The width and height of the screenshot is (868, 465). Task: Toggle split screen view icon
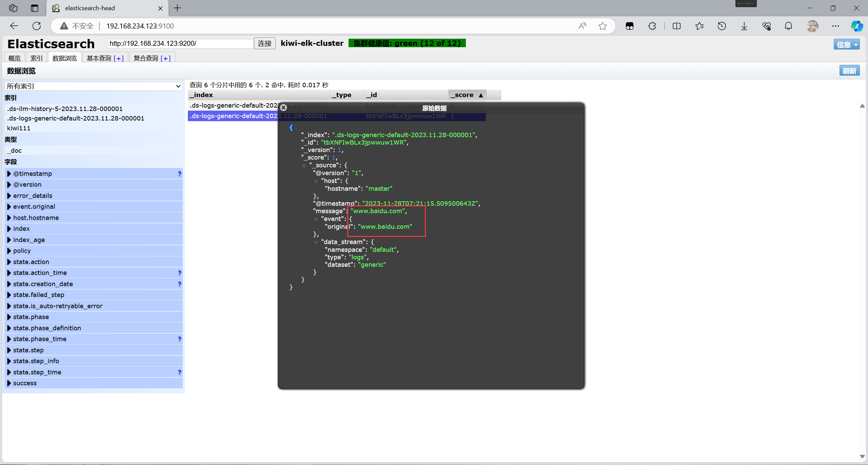(x=676, y=26)
